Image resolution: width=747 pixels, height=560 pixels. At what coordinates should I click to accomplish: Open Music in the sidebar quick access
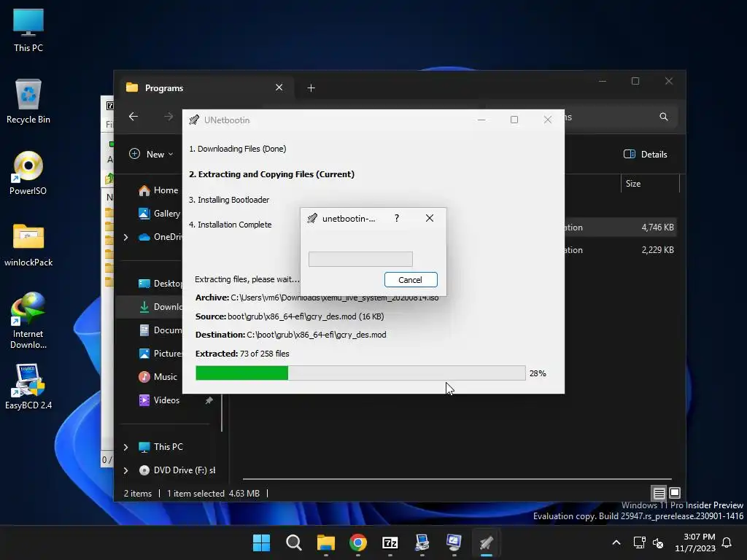[x=158, y=377]
